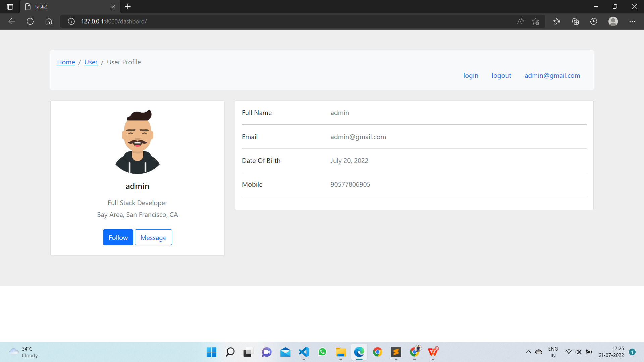View site information icon in address bar
The width and height of the screenshot is (644, 362).
click(71, 21)
